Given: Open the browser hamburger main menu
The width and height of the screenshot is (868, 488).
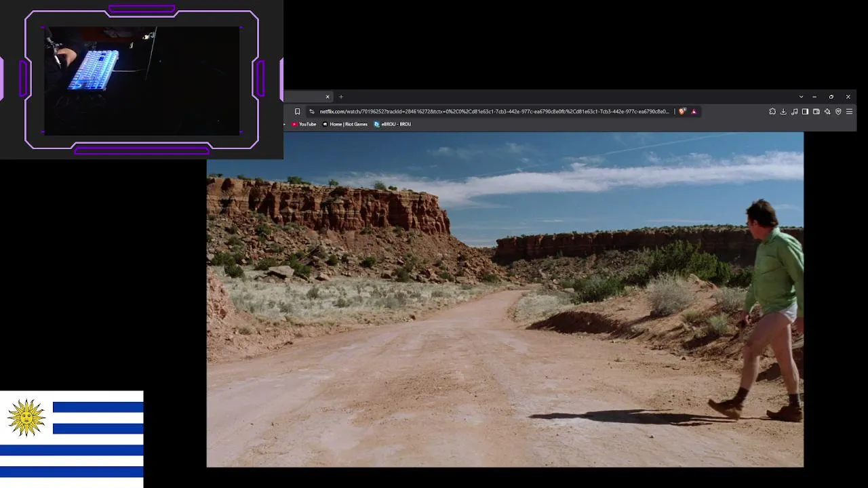Looking at the screenshot, I should tap(849, 111).
